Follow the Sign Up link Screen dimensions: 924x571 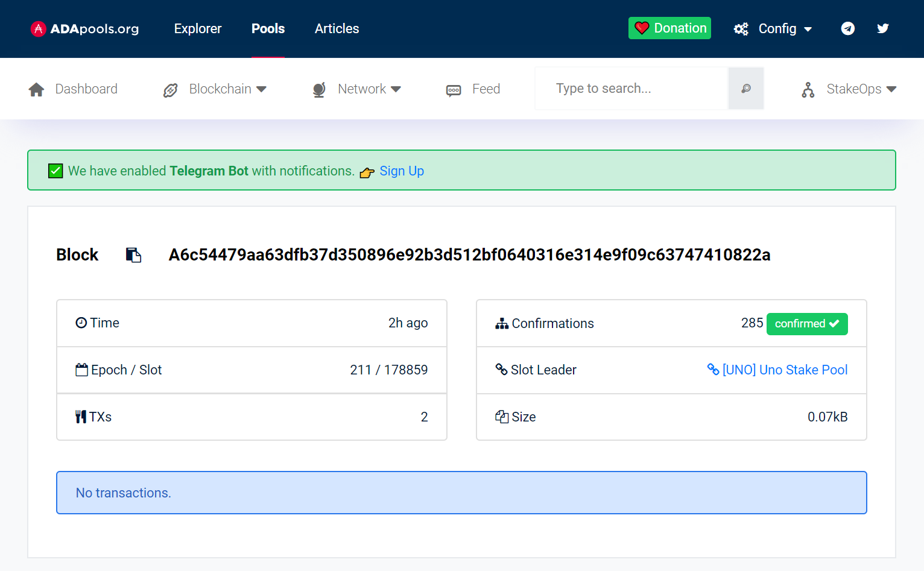pyautogui.click(x=402, y=171)
